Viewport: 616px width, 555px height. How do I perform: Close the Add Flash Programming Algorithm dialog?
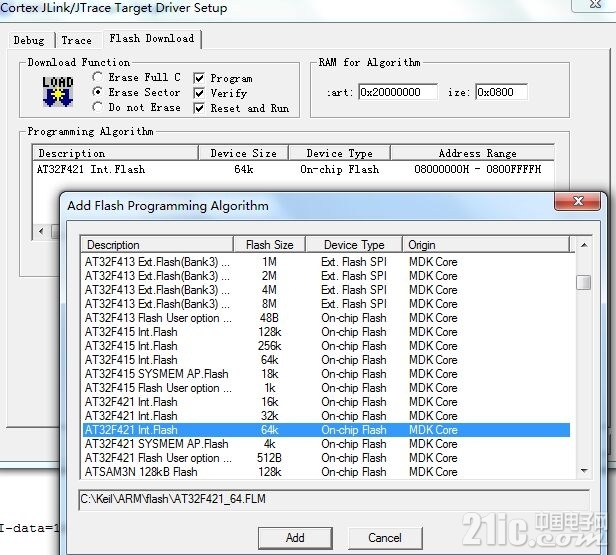click(578, 201)
